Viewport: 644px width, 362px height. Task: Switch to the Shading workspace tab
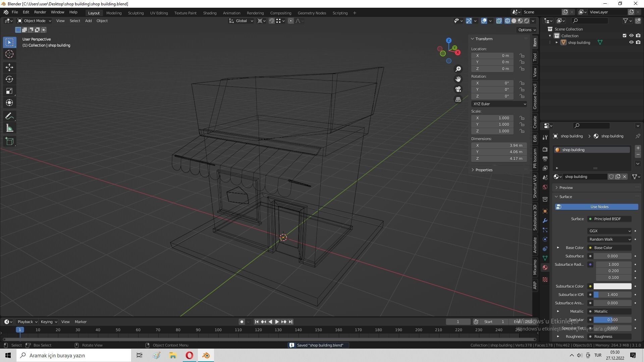(x=210, y=13)
